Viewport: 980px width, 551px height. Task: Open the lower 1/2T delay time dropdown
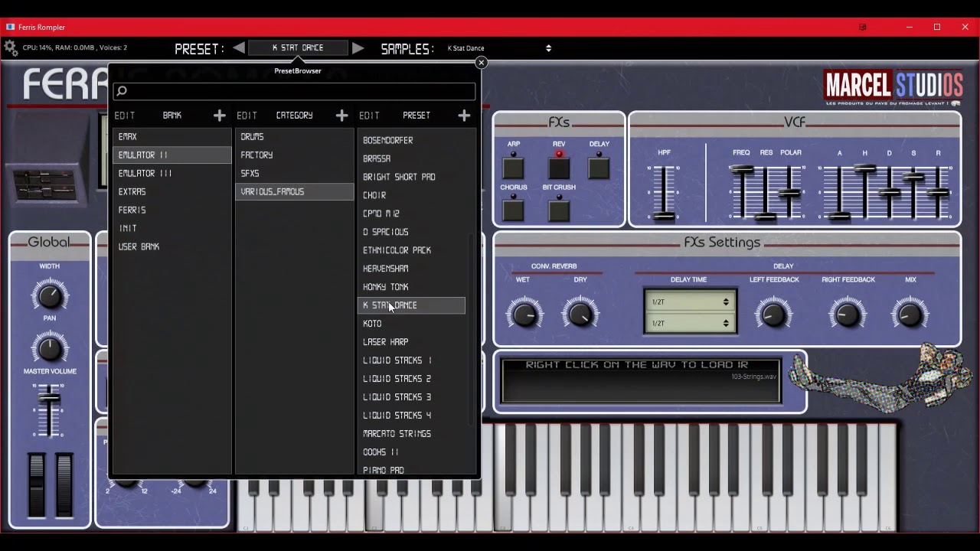point(690,323)
